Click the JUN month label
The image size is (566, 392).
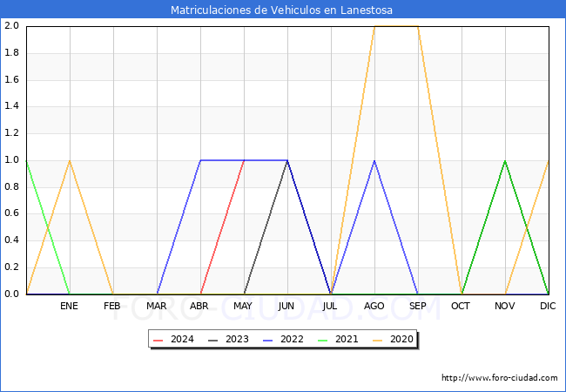pyautogui.click(x=286, y=306)
